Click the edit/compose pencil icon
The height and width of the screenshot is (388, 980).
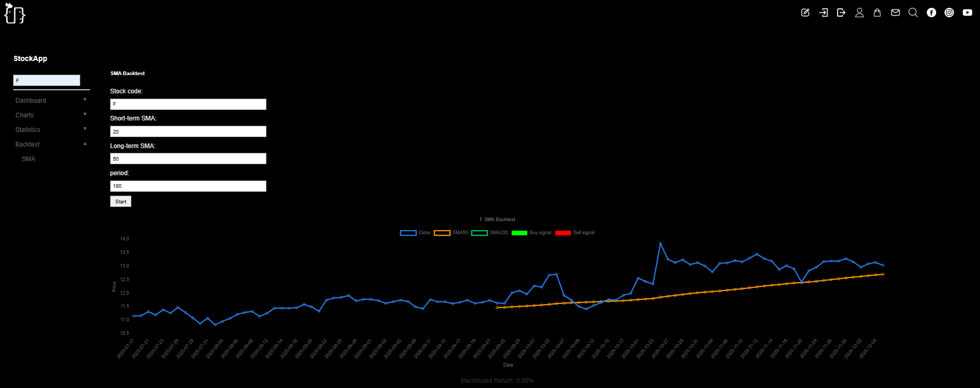[805, 13]
